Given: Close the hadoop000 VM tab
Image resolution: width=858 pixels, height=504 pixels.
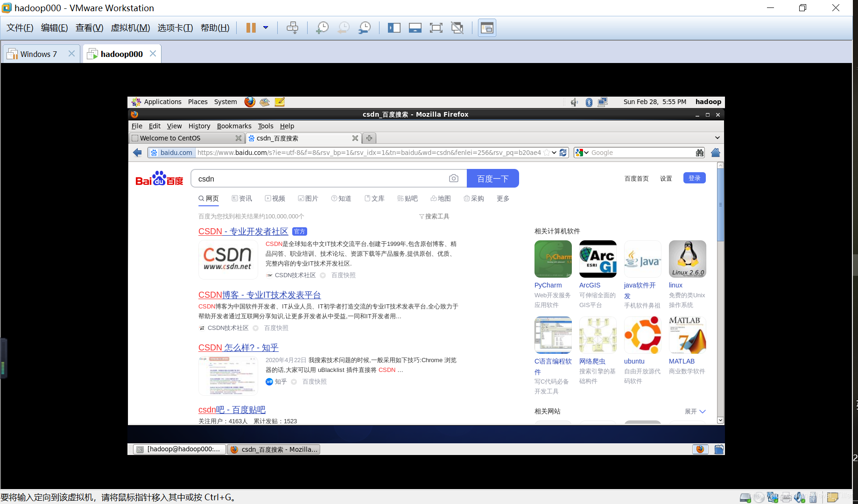Looking at the screenshot, I should pyautogui.click(x=153, y=54).
